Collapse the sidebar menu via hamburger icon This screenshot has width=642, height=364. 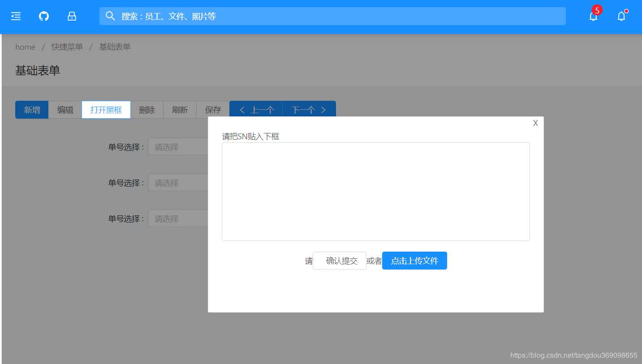[x=16, y=16]
